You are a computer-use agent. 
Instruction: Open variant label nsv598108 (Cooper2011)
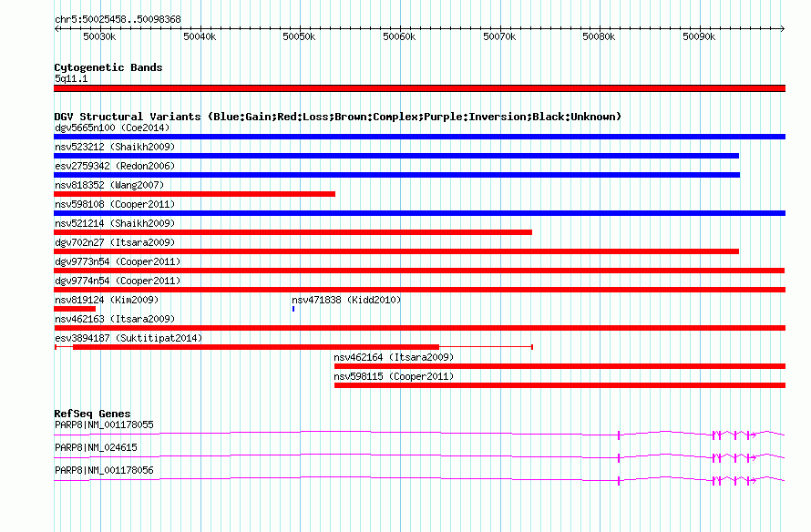tap(115, 204)
